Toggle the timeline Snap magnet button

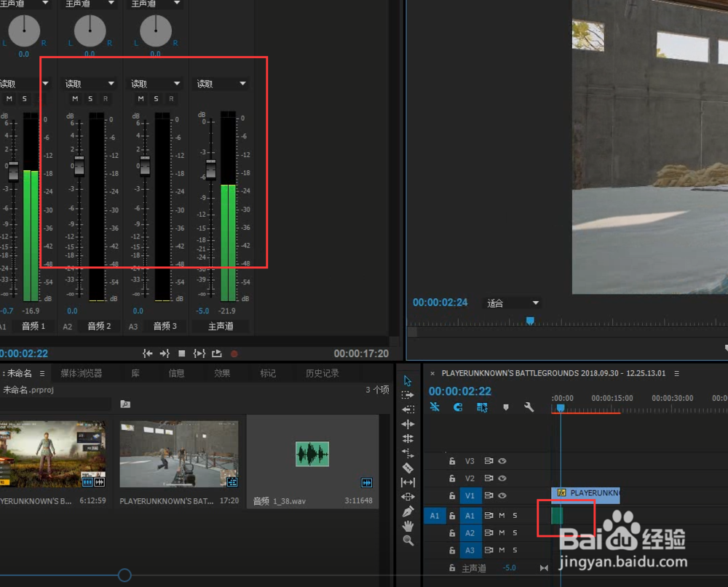458,407
